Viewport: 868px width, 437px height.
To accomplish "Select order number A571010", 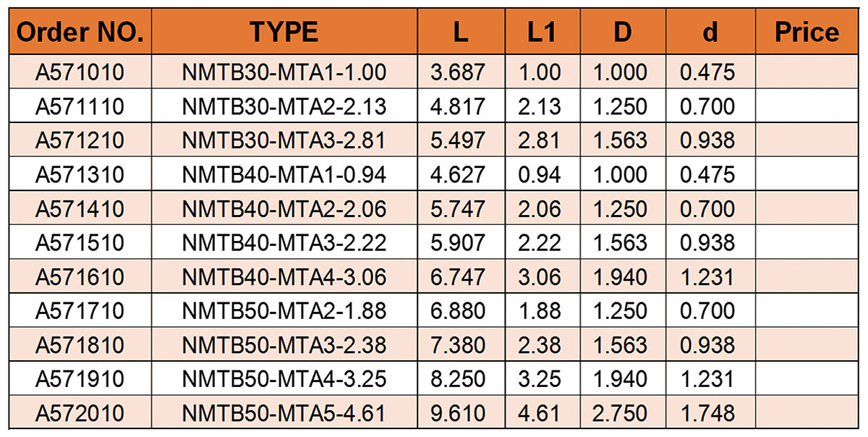I will [80, 72].
